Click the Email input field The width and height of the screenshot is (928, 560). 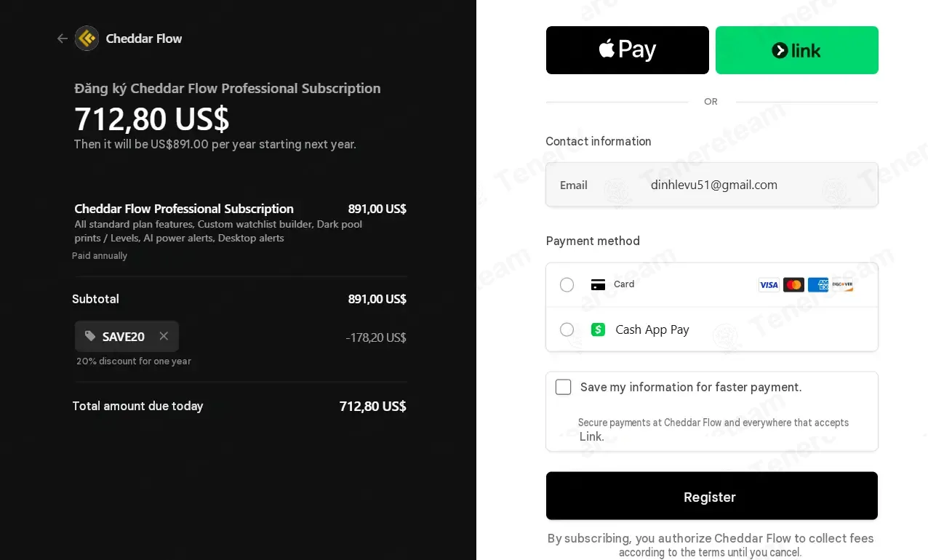[712, 185]
